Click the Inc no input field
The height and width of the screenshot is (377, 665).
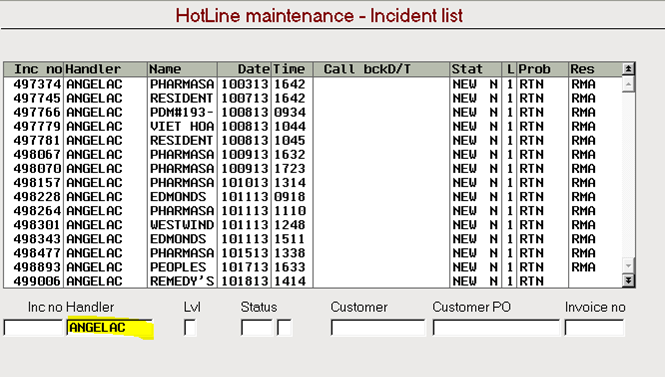pos(33,327)
